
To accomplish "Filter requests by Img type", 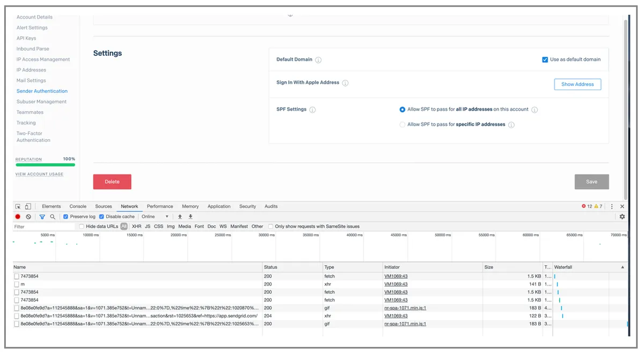I will click(171, 227).
